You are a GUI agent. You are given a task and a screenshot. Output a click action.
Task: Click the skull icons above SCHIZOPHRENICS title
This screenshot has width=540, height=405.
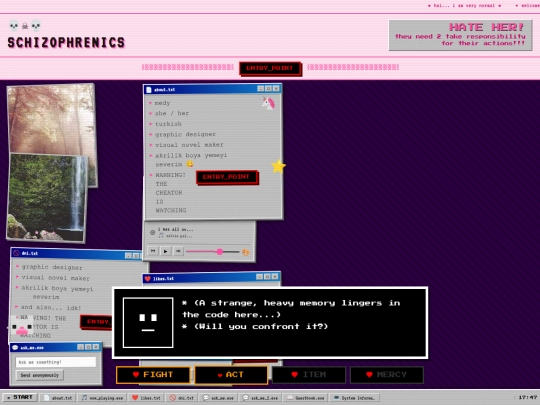pyautogui.click(x=25, y=26)
